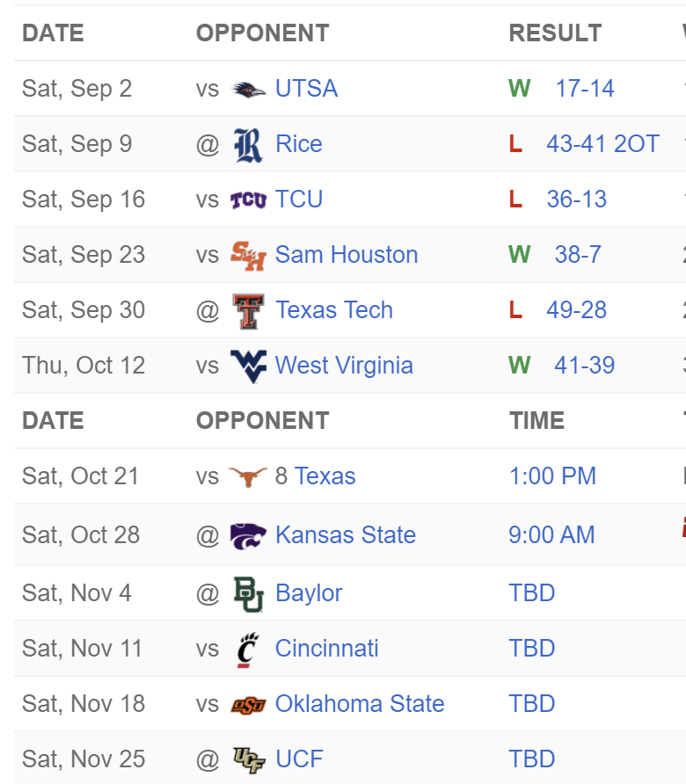686x784 pixels.
Task: Click the West Virginia logo icon
Action: [x=248, y=367]
